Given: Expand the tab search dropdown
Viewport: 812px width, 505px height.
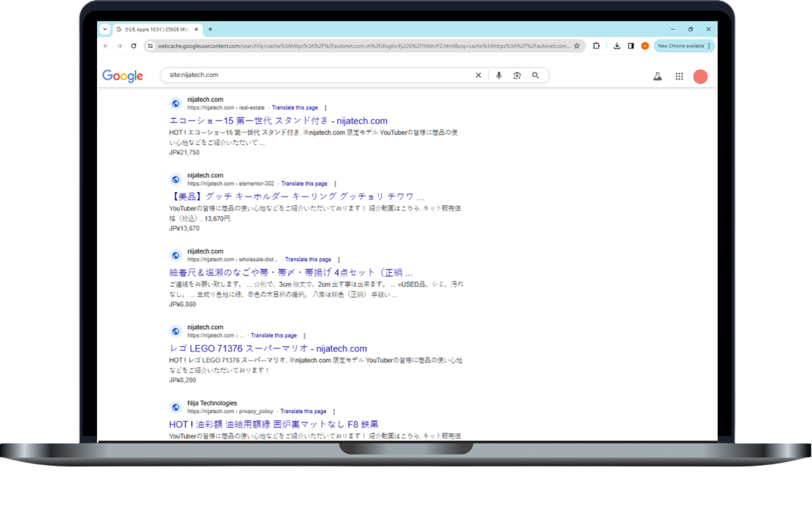Looking at the screenshot, I should point(105,29).
